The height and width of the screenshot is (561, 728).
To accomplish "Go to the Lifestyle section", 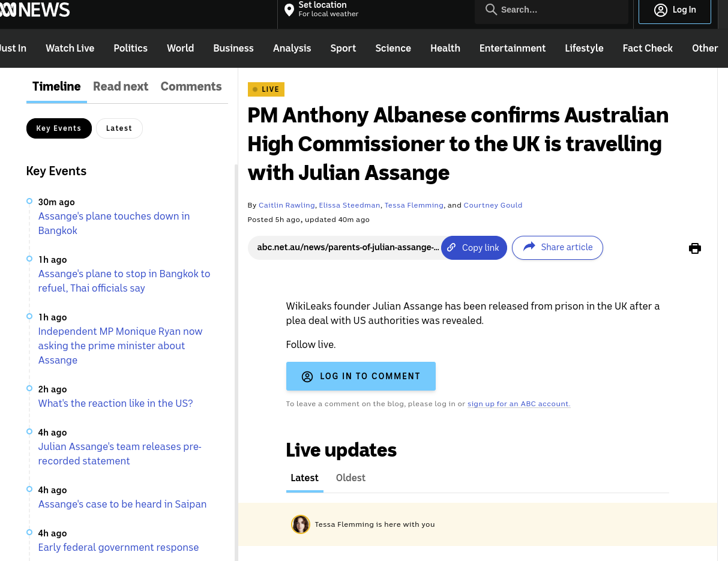I will coord(584,48).
